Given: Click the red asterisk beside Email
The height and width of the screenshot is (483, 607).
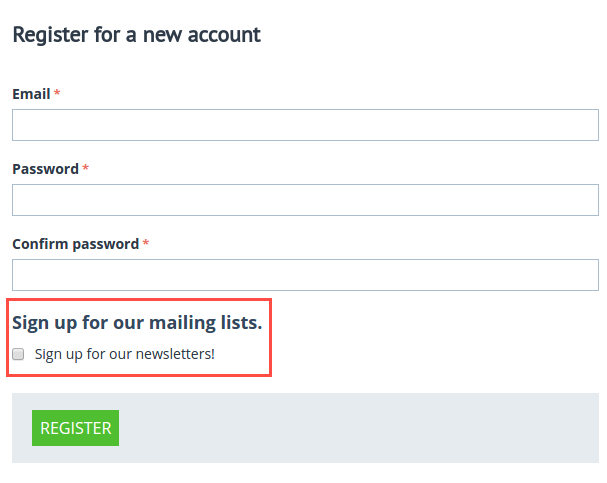Looking at the screenshot, I should [x=57, y=92].
